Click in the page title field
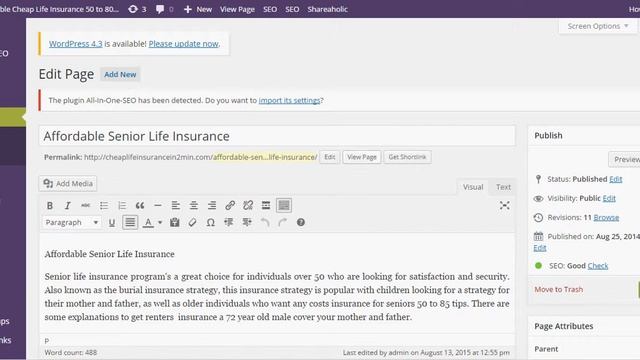 (277, 136)
